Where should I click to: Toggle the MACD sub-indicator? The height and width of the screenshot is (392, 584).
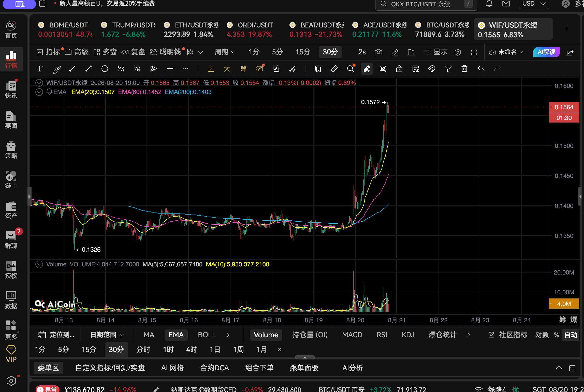point(352,335)
